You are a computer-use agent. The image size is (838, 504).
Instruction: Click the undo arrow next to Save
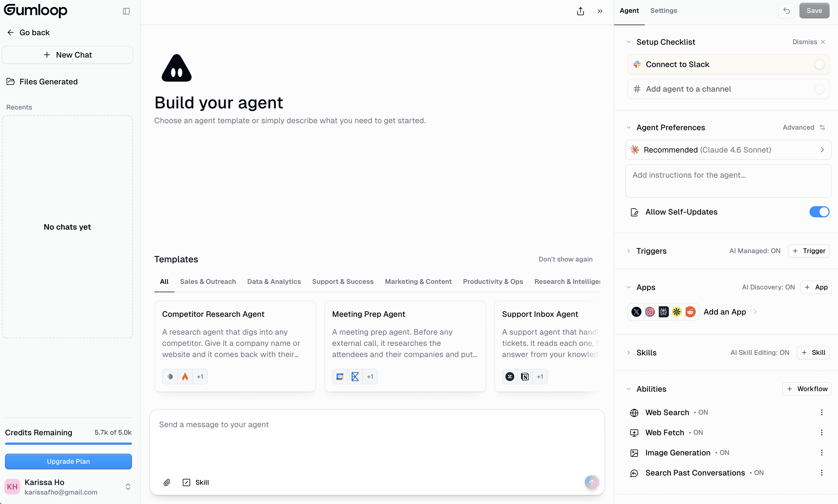pyautogui.click(x=786, y=11)
